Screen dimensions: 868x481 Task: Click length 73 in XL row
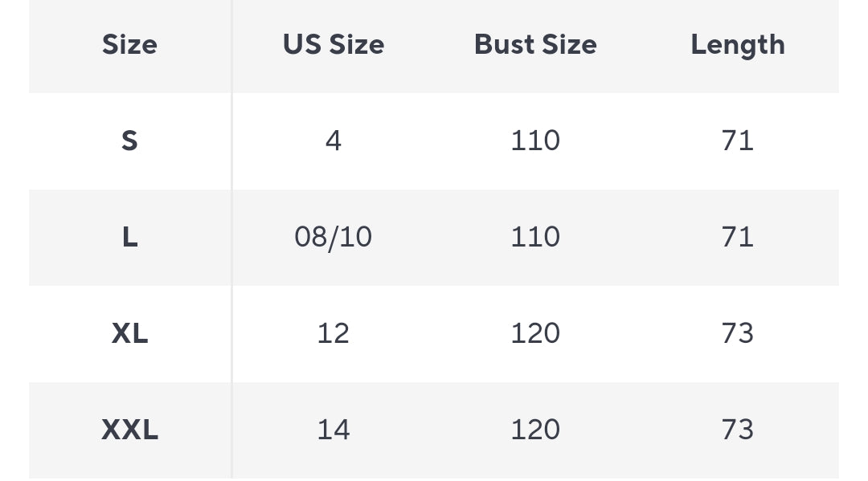pyautogui.click(x=738, y=333)
